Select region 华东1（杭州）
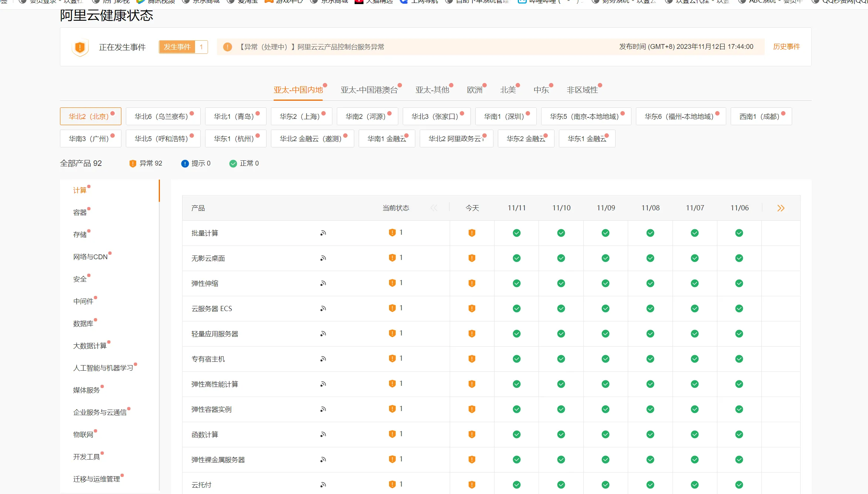 click(236, 138)
